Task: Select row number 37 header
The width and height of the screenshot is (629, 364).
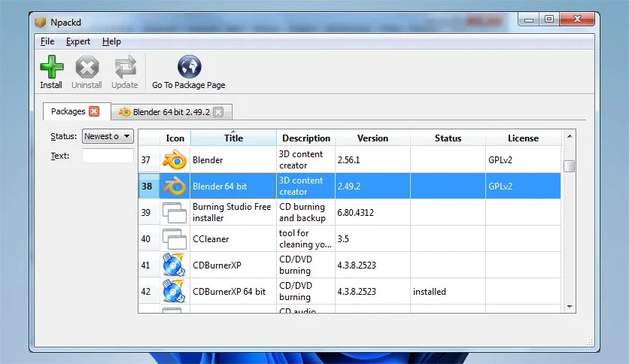Action: point(149,159)
